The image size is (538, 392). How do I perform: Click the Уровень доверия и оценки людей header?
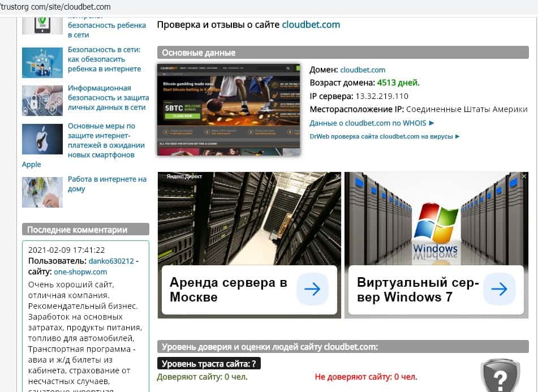[343, 346]
